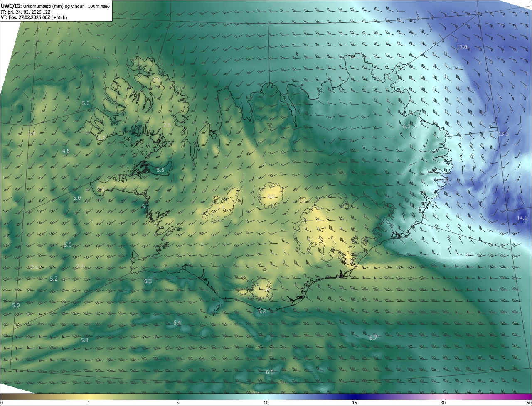
Task: Click the map value label 5.5
Action: pyautogui.click(x=160, y=170)
